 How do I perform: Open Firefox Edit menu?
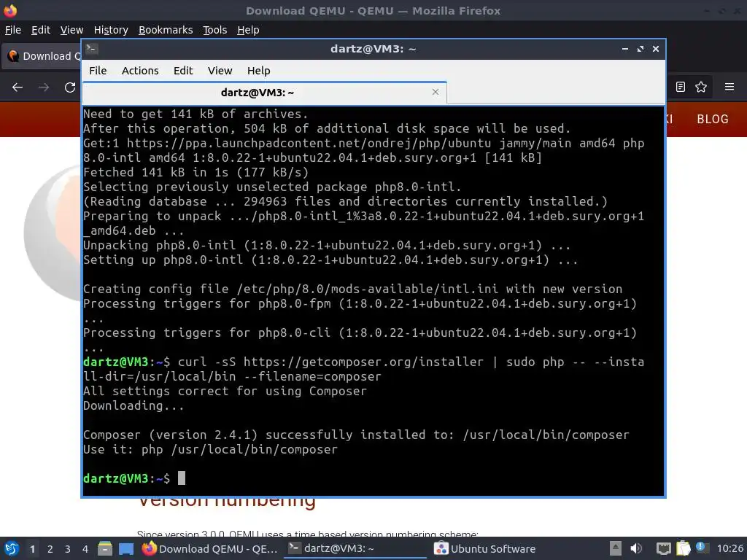pyautogui.click(x=41, y=30)
